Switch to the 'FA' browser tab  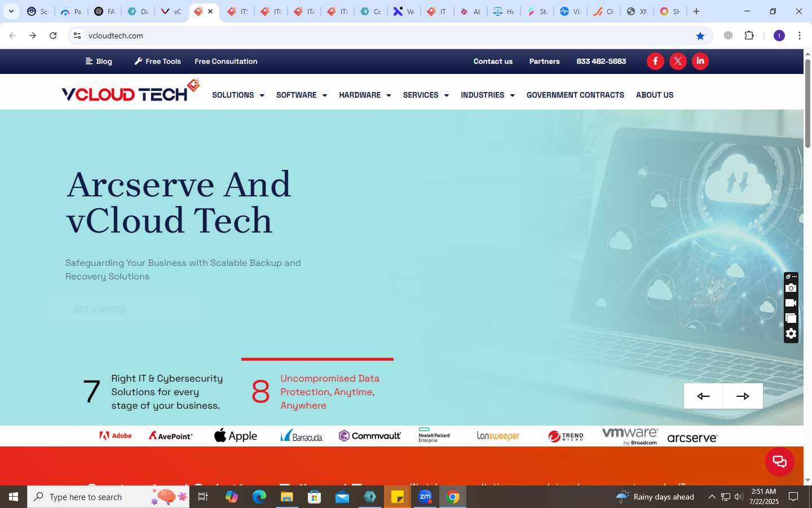point(104,11)
